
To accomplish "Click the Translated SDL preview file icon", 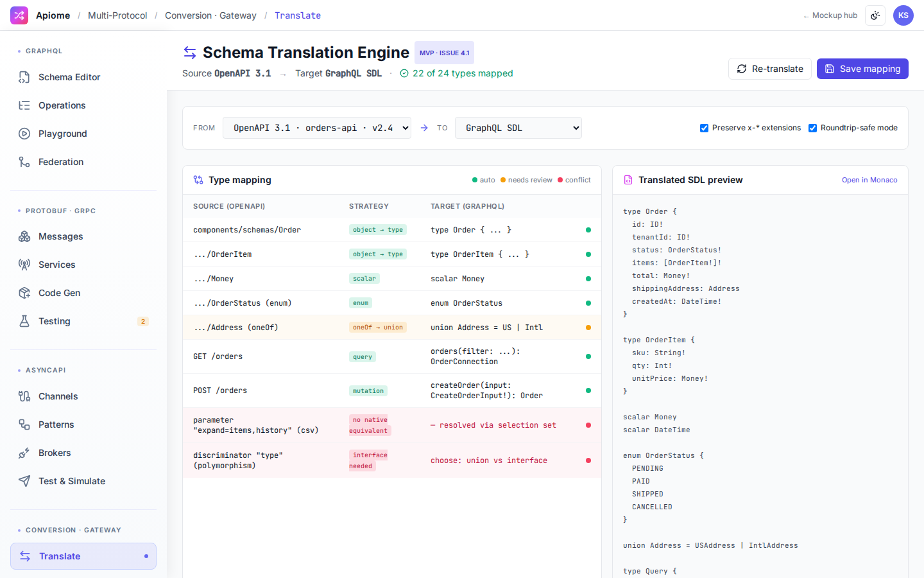I will click(x=628, y=180).
